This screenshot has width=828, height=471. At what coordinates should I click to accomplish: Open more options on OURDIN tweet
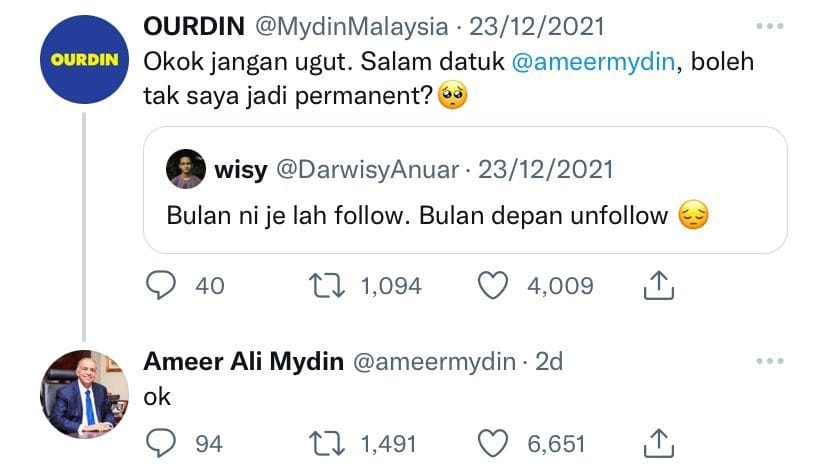[769, 26]
